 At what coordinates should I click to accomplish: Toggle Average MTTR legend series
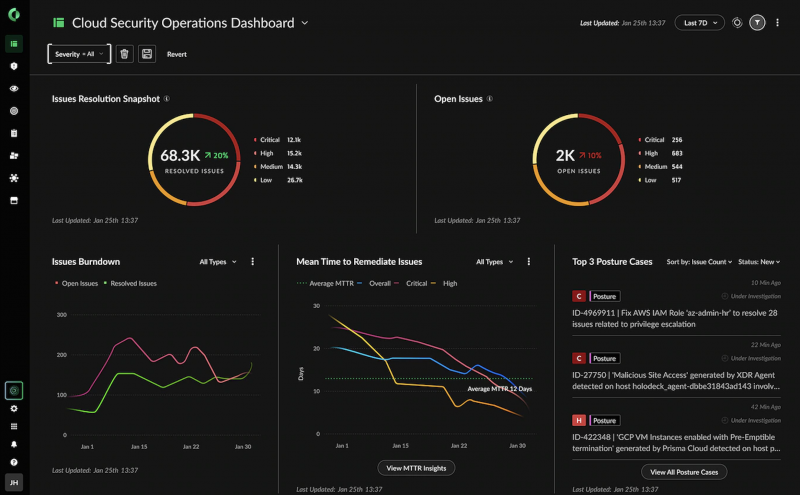(x=325, y=284)
